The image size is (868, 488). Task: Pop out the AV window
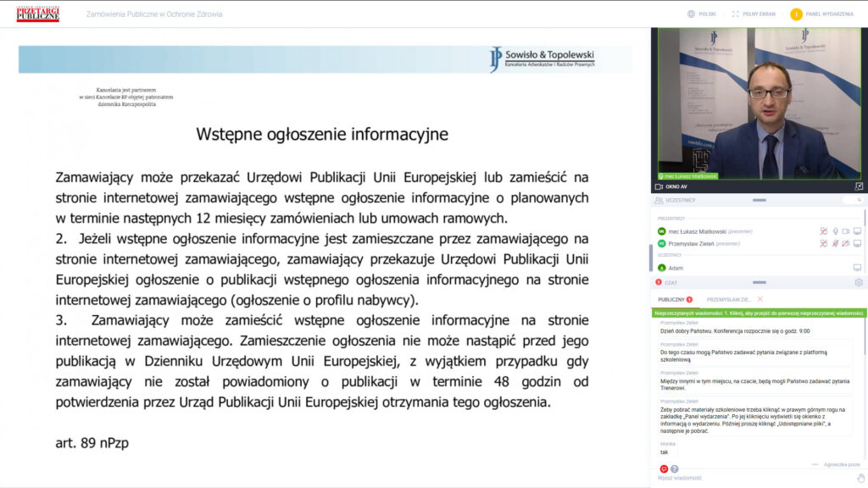coord(858,186)
